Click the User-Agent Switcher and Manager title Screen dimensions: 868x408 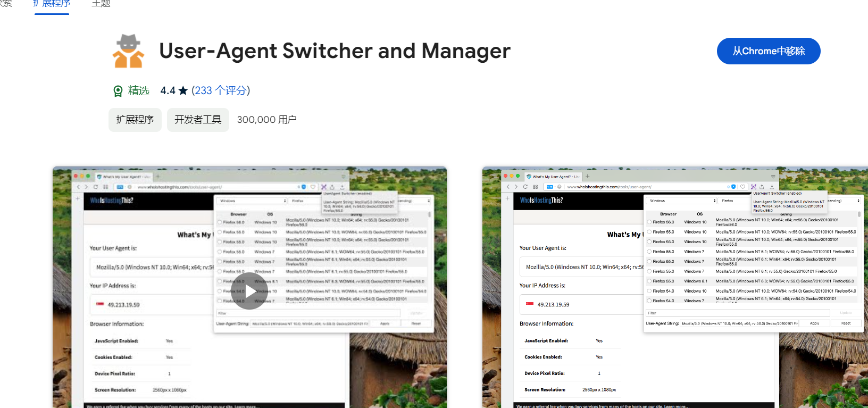pyautogui.click(x=335, y=51)
